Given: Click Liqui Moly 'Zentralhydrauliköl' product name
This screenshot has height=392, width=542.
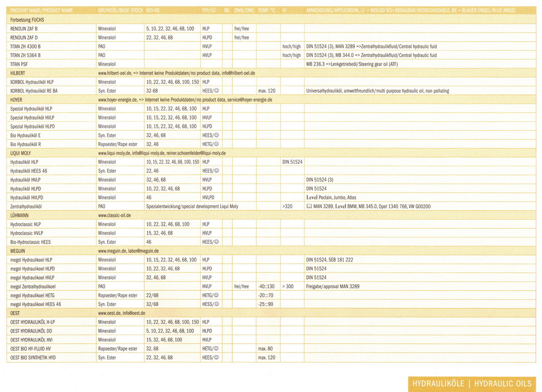Looking at the screenshot, I should [26, 207].
